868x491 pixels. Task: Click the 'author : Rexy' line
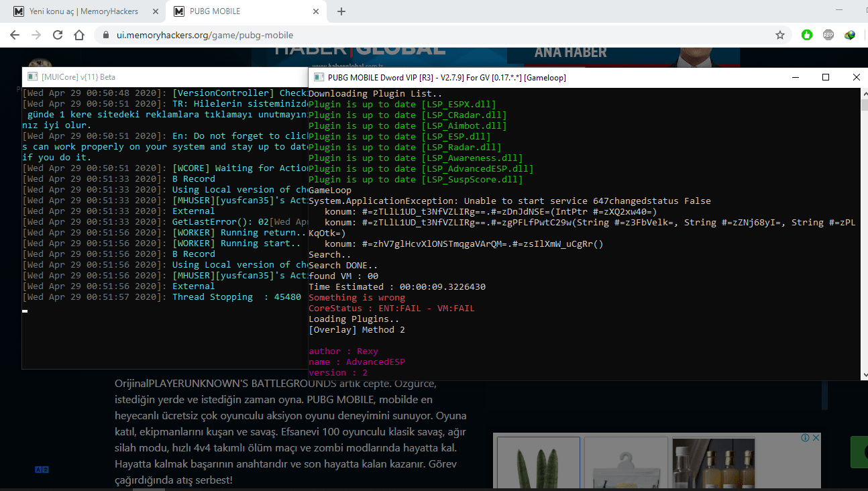(343, 351)
